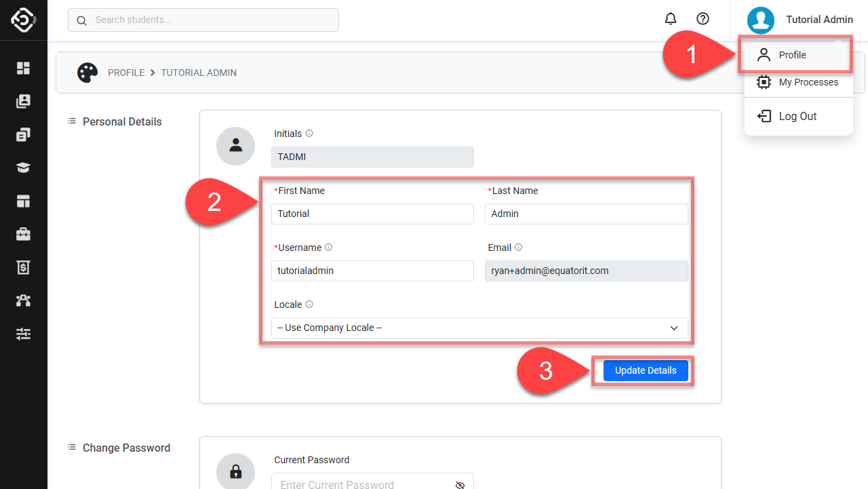The image size is (868, 489).
Task: Click the Update Details button
Action: point(646,370)
